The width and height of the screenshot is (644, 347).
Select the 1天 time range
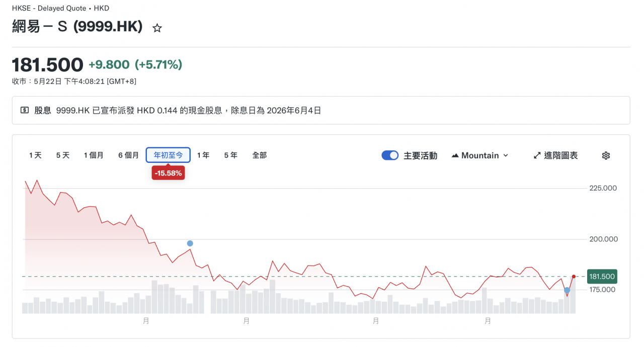coord(35,155)
